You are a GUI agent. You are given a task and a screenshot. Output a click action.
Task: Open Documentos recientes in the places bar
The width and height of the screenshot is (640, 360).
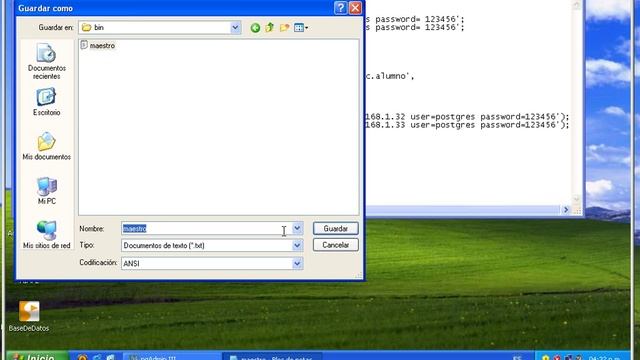[47, 62]
